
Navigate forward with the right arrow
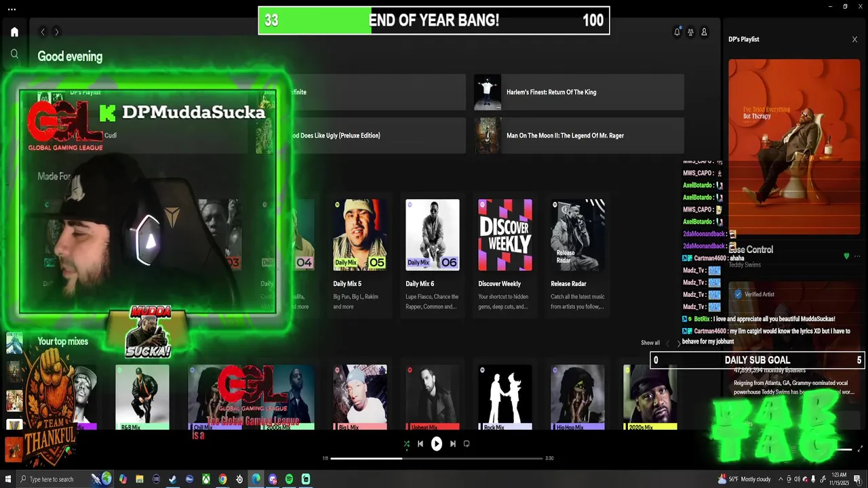tap(56, 32)
